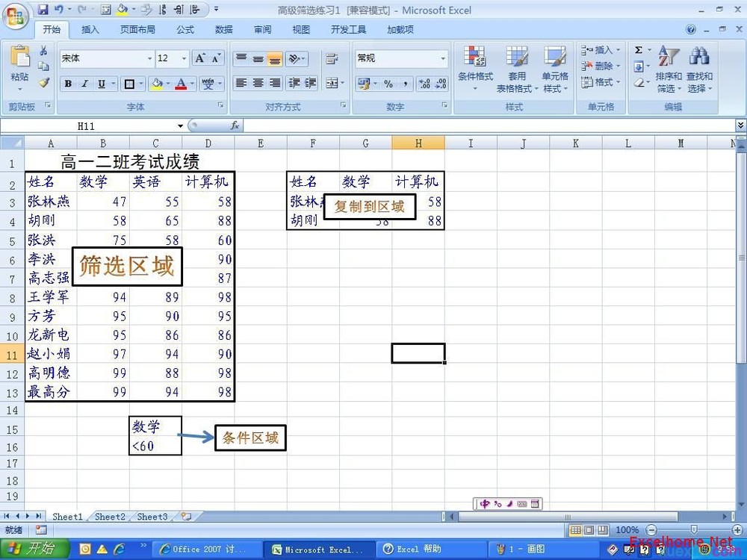
Task: Set bottom vertical alignment (highlighted)
Action: [274, 58]
